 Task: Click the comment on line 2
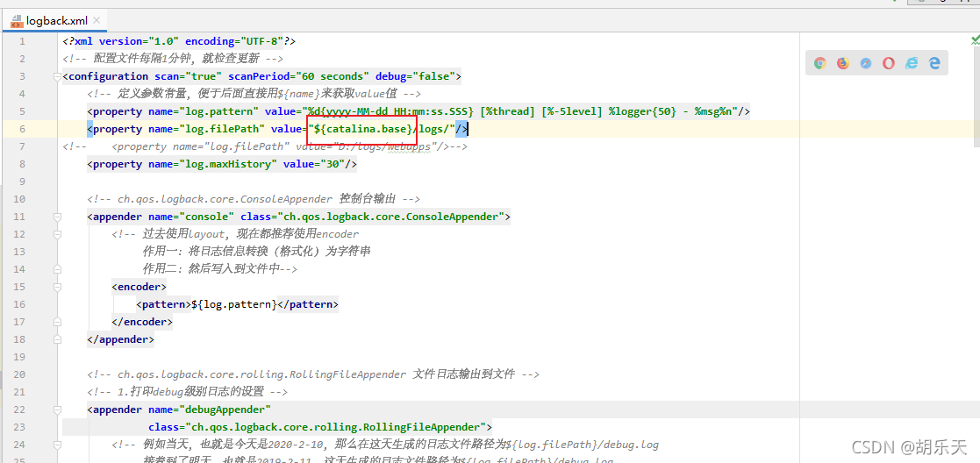point(173,59)
